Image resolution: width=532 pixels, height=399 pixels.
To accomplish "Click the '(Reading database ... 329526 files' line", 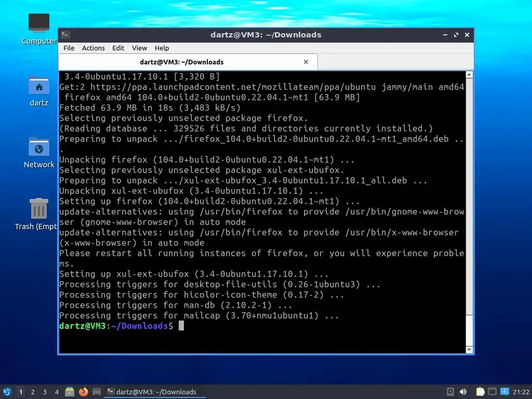I will pyautogui.click(x=246, y=129).
